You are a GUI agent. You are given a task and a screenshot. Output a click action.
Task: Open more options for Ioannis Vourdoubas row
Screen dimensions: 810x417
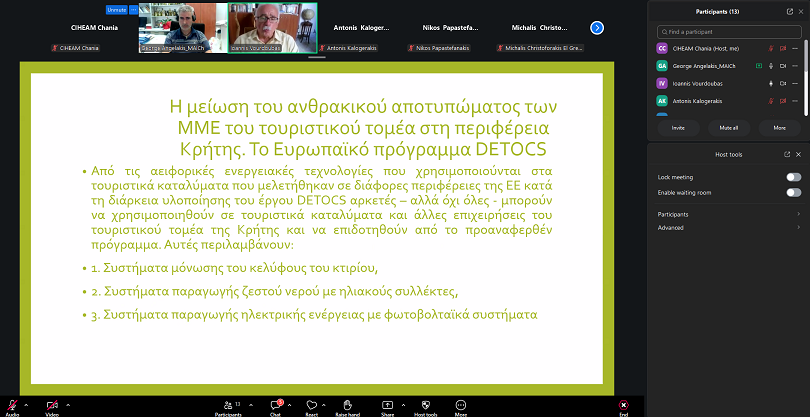(795, 83)
